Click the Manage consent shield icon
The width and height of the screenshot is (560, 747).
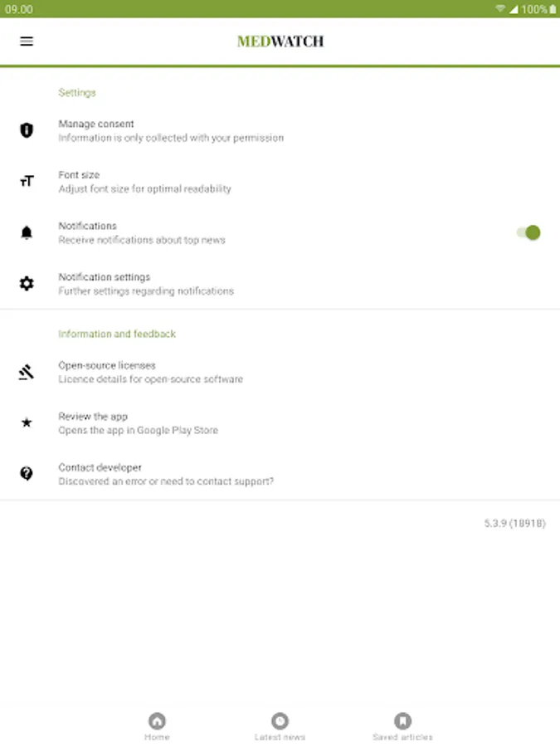click(27, 130)
